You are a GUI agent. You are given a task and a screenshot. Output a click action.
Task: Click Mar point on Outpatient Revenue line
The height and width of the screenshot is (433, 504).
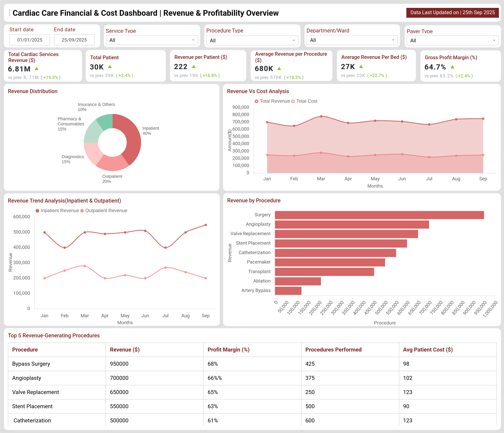click(x=85, y=266)
